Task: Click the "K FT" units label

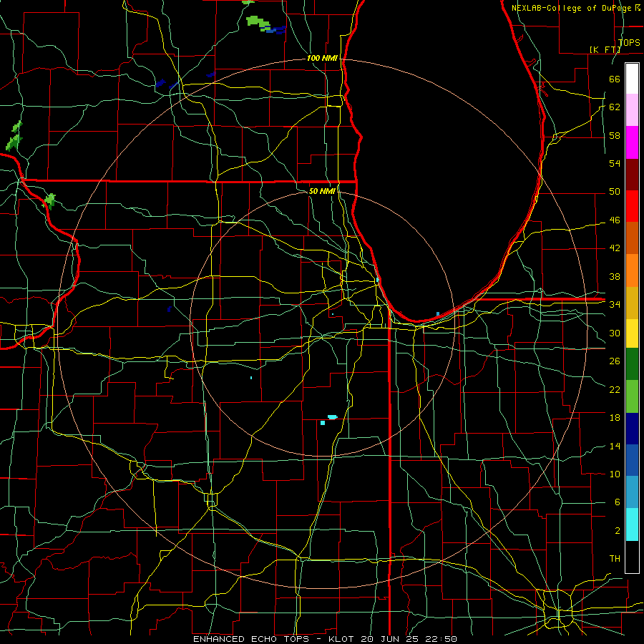Action: tap(605, 49)
